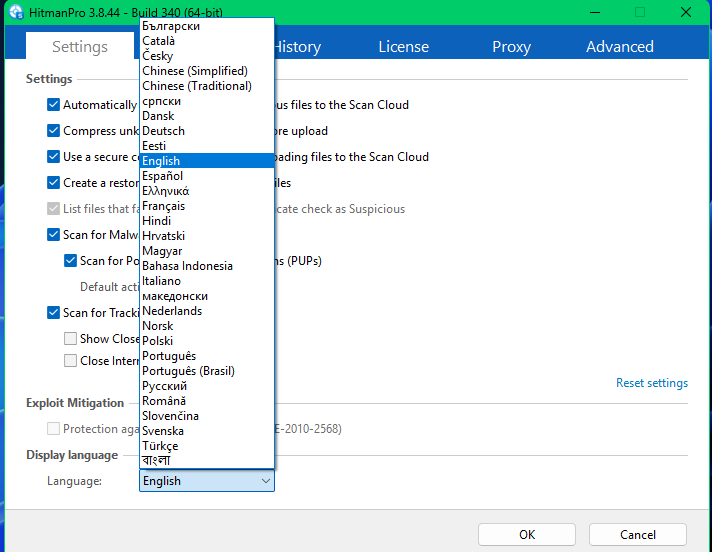Viewport: 712px width, 552px height.
Task: Select Česky in the language list
Action: 207,56
